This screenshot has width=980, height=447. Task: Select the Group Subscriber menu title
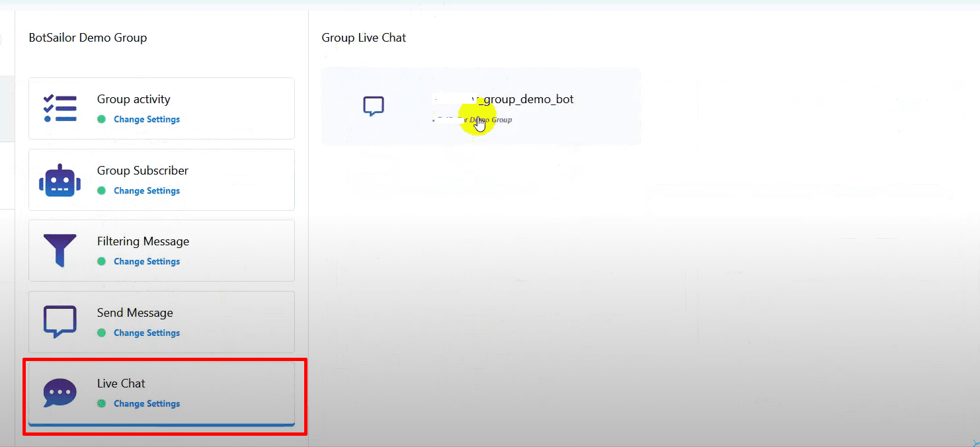pyautogui.click(x=143, y=171)
